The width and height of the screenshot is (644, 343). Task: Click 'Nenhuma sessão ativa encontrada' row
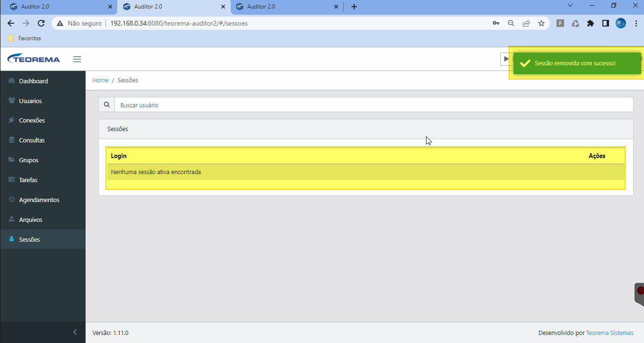[366, 172]
